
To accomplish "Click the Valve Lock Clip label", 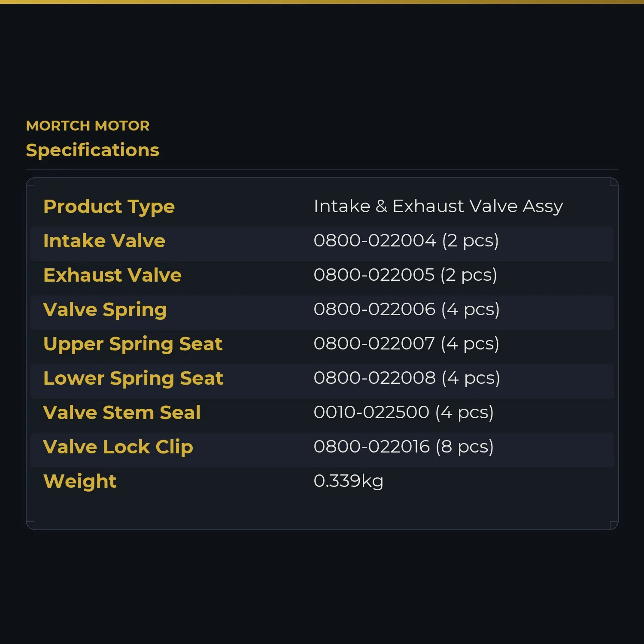I will (118, 447).
